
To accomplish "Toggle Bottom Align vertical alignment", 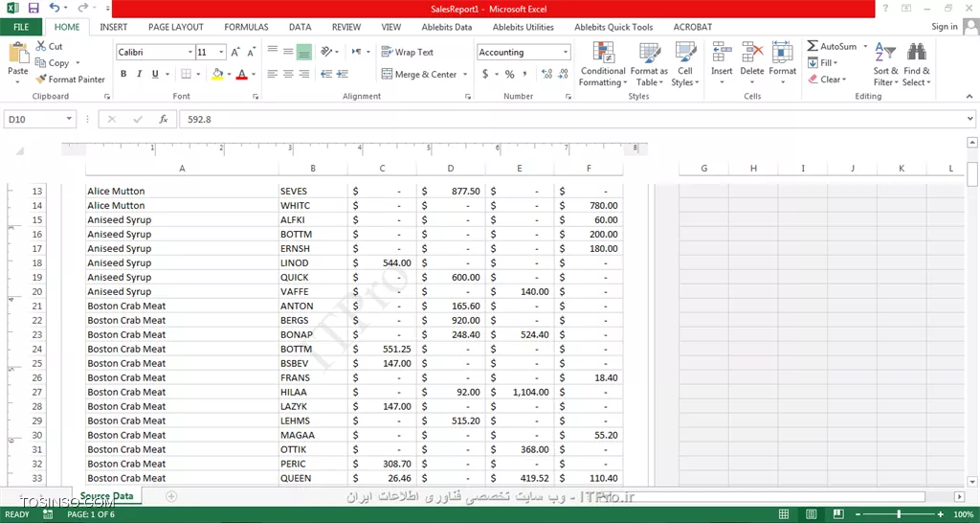I will click(x=303, y=52).
